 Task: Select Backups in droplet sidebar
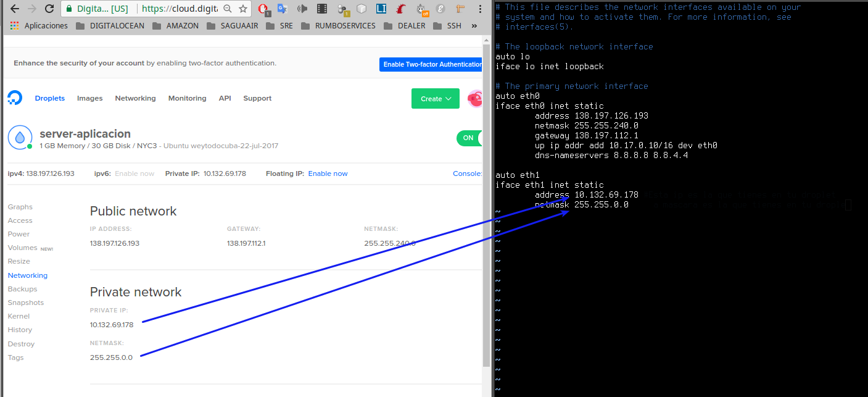click(x=23, y=289)
